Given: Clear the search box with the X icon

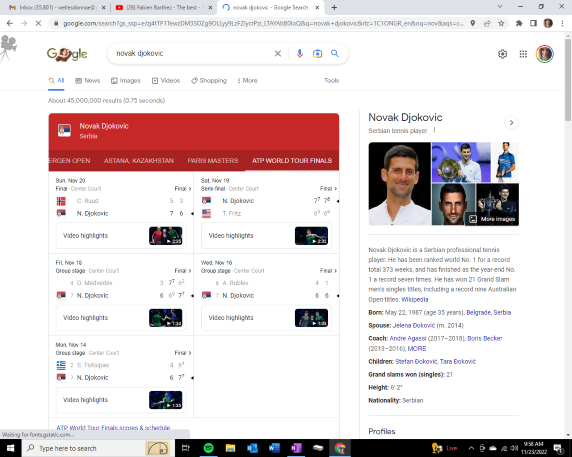Looking at the screenshot, I should [278, 54].
